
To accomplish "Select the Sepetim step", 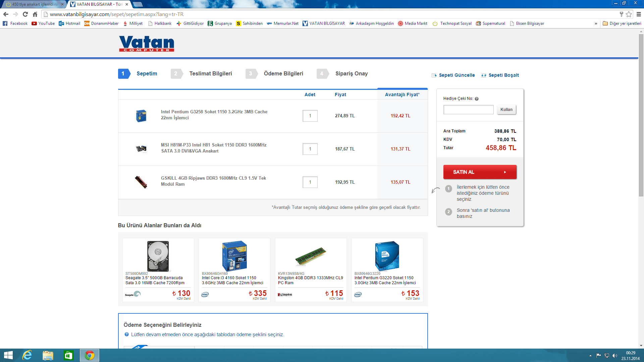I will pyautogui.click(x=147, y=73).
